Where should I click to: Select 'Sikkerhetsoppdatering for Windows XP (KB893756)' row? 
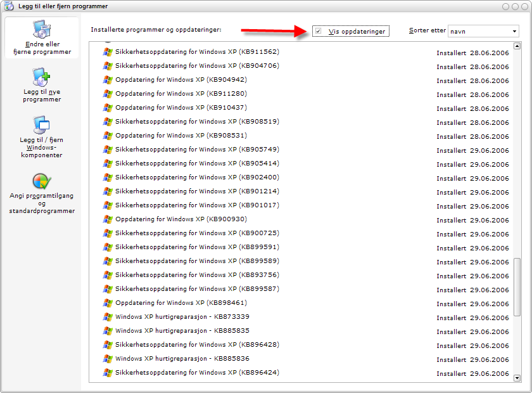pyautogui.click(x=301, y=275)
